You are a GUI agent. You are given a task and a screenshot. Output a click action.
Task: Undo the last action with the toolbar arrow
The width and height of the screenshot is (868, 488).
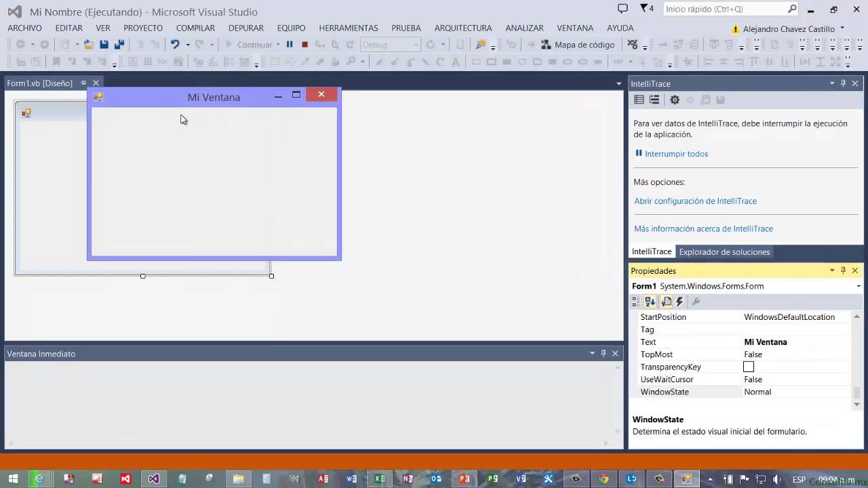(175, 45)
